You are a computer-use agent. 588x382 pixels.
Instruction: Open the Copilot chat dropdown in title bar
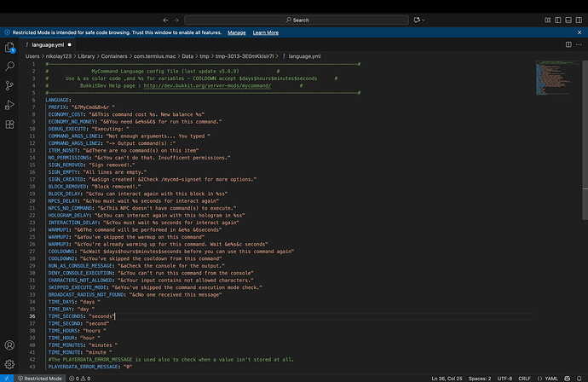[x=418, y=20]
